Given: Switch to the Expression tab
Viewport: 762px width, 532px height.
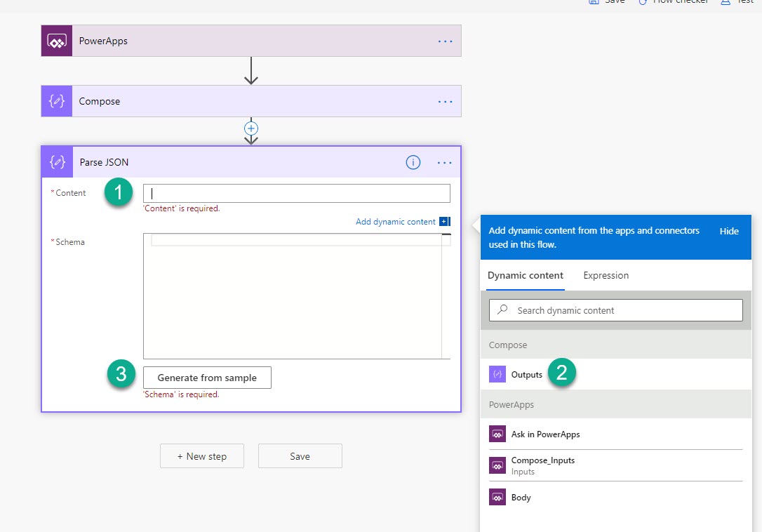Looking at the screenshot, I should (606, 275).
